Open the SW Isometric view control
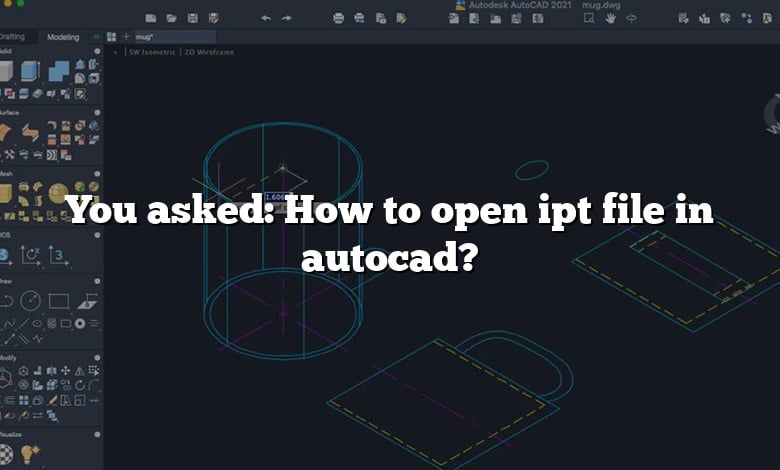This screenshot has height=470, width=780. 152,52
